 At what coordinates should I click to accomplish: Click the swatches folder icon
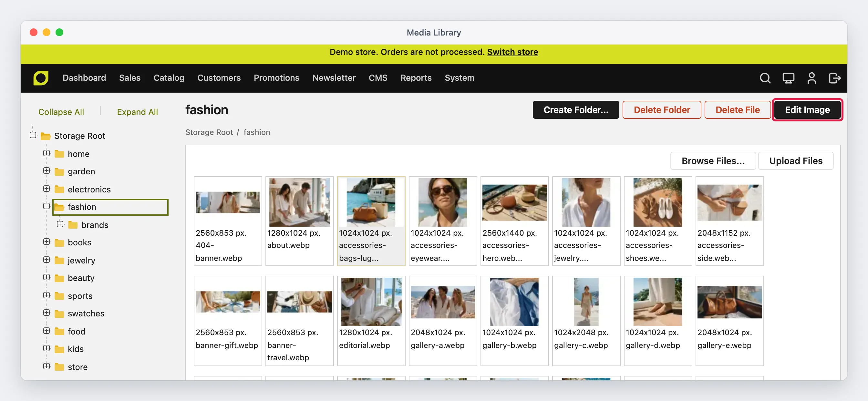(59, 314)
